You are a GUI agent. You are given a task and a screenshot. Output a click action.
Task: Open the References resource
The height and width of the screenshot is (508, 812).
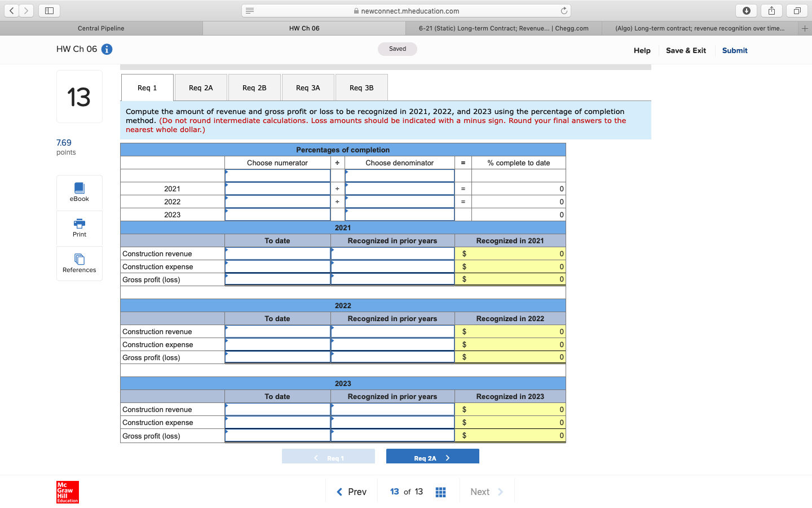tap(79, 264)
